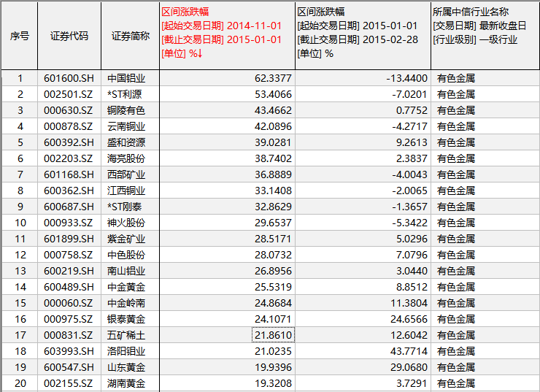Image resolution: width=540 pixels, height=392 pixels.
Task: Click the value 3.0440
Action: pos(412,271)
